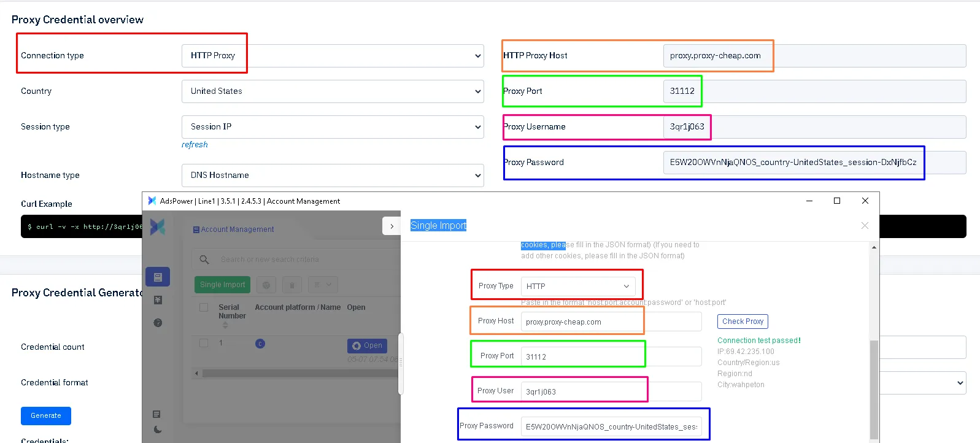Open the Connection type dropdown
Image resolution: width=980 pixels, height=443 pixels.
point(333,56)
